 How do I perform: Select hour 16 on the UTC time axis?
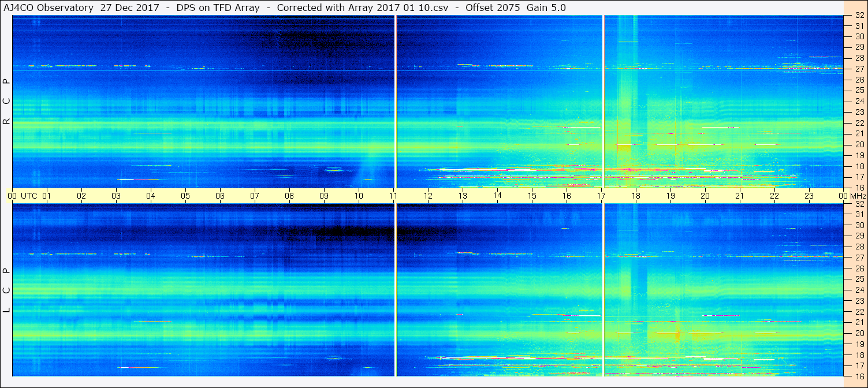pos(567,196)
